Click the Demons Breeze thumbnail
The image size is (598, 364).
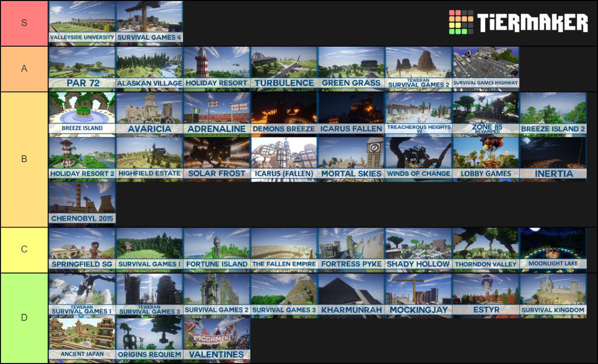tap(284, 114)
